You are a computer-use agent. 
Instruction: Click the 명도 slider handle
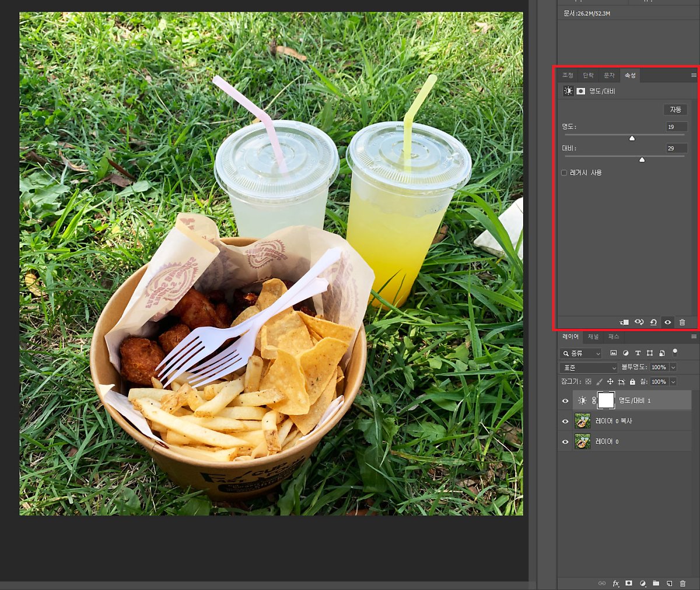632,138
